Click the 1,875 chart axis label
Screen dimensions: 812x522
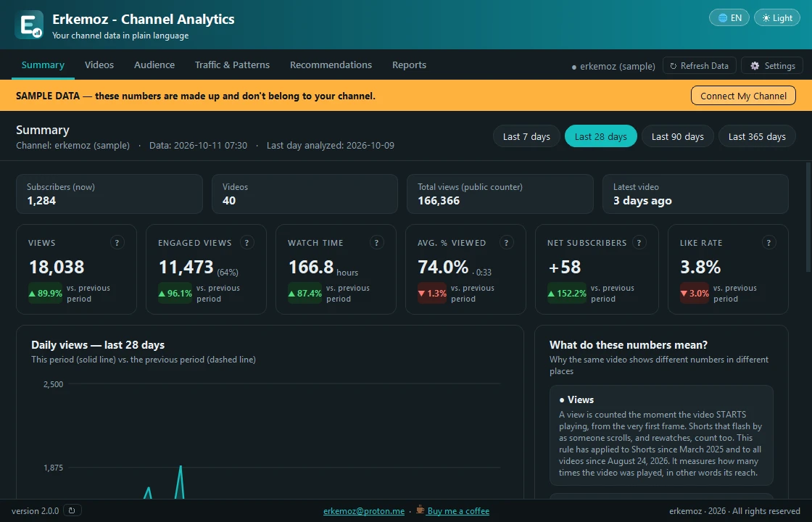tap(54, 468)
